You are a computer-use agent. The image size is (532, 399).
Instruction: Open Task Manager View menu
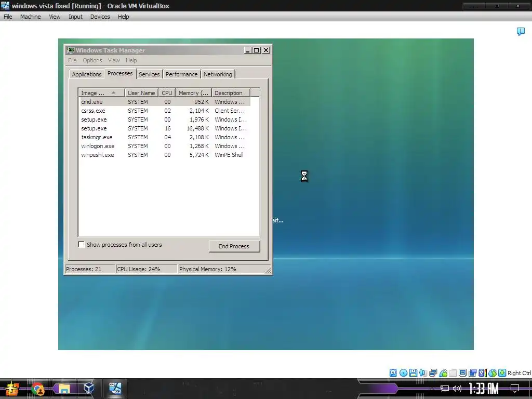click(x=114, y=60)
